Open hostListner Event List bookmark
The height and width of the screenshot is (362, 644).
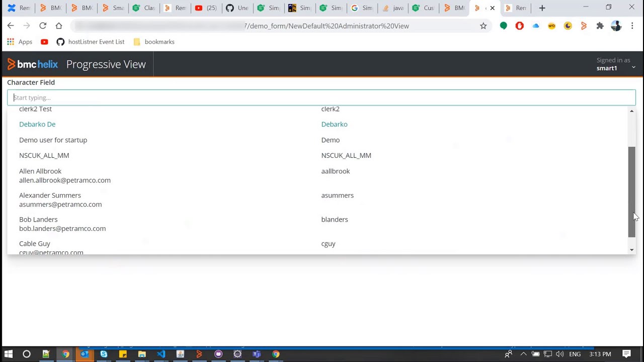coord(91,42)
